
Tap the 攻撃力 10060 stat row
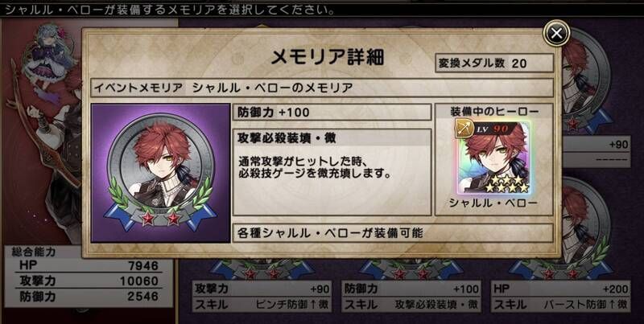(x=89, y=281)
